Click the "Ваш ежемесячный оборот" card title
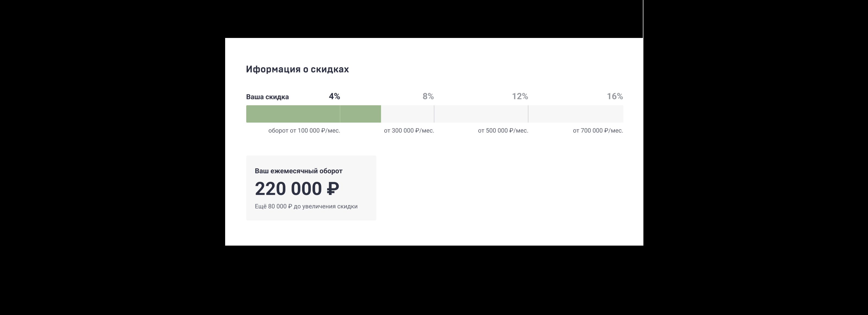 [x=299, y=171]
